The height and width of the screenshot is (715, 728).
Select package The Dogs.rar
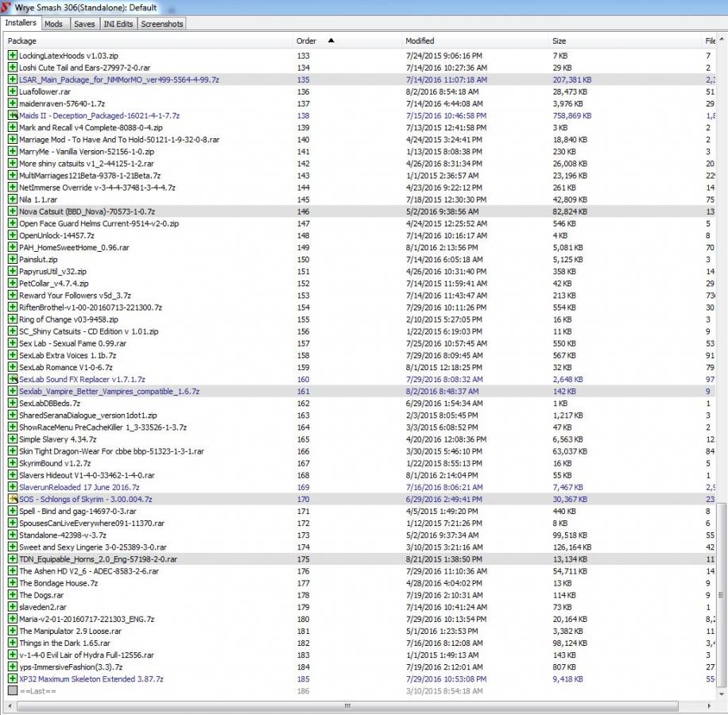(41, 595)
